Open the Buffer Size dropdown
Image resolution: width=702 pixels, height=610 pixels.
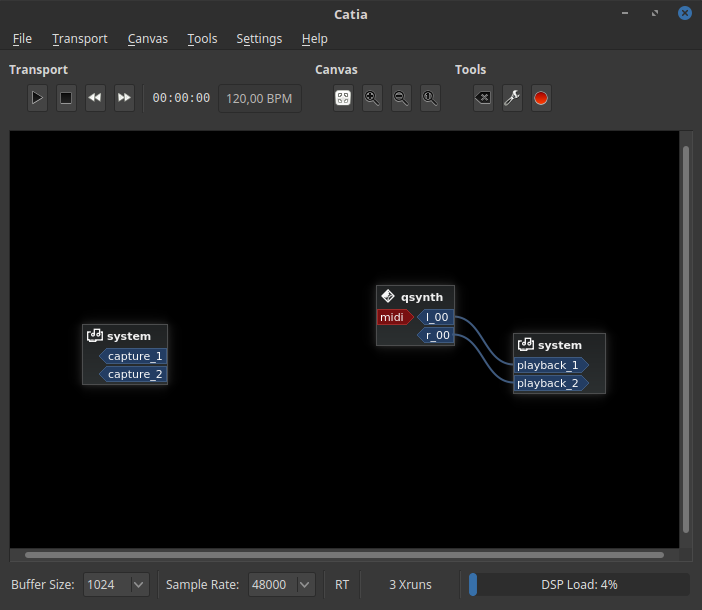116,584
